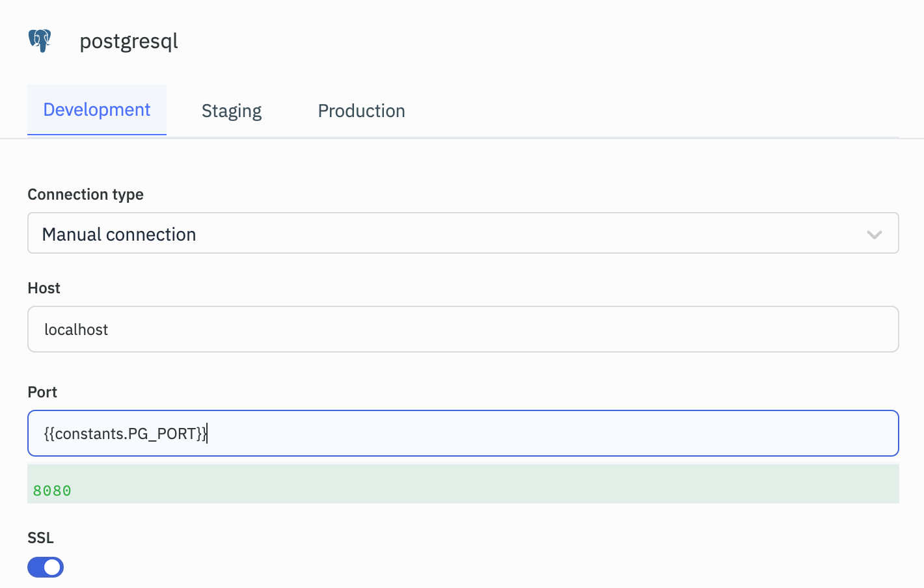Select the localhost text in Host
This screenshot has height=588, width=924.
click(77, 329)
